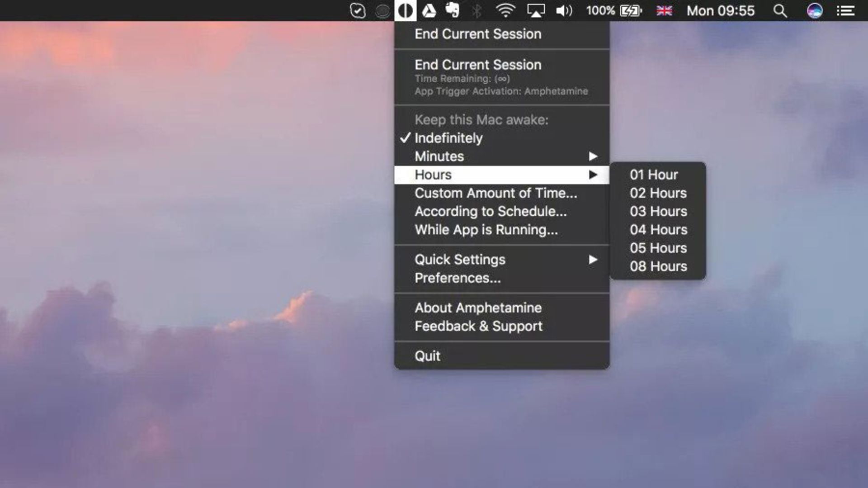Select the highlighted Hours menu item
The width and height of the screenshot is (868, 488).
pos(502,175)
